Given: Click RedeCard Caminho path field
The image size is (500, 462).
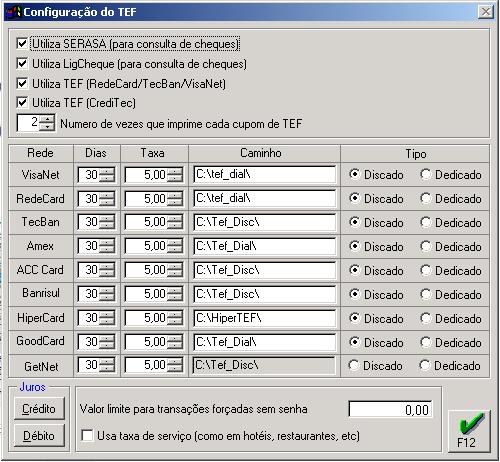Looking at the screenshot, I should (x=264, y=198).
